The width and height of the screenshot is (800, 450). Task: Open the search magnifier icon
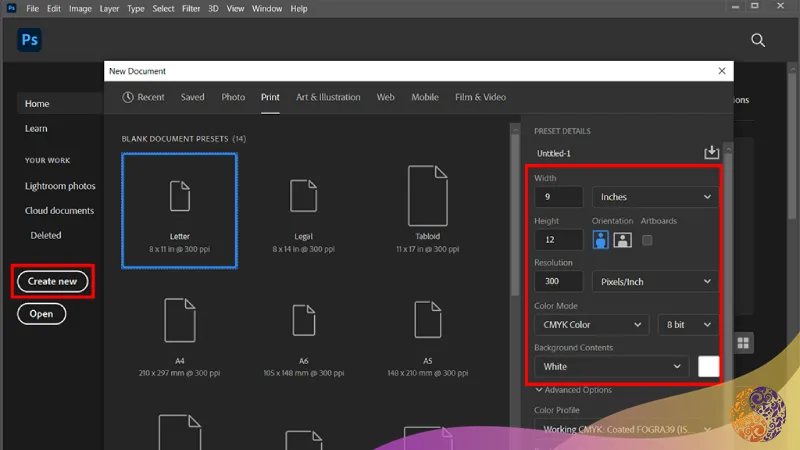pyautogui.click(x=758, y=40)
